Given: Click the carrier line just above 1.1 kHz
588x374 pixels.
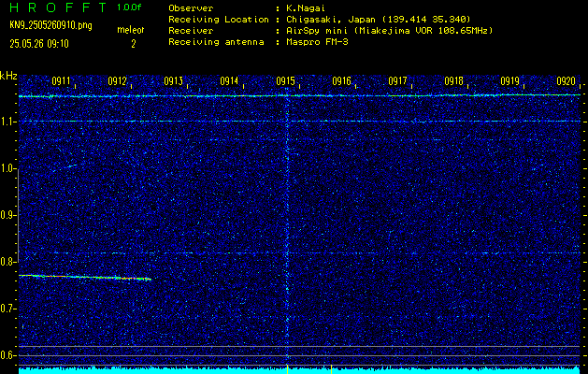Looking at the screenshot, I should pyautogui.click(x=299, y=95).
